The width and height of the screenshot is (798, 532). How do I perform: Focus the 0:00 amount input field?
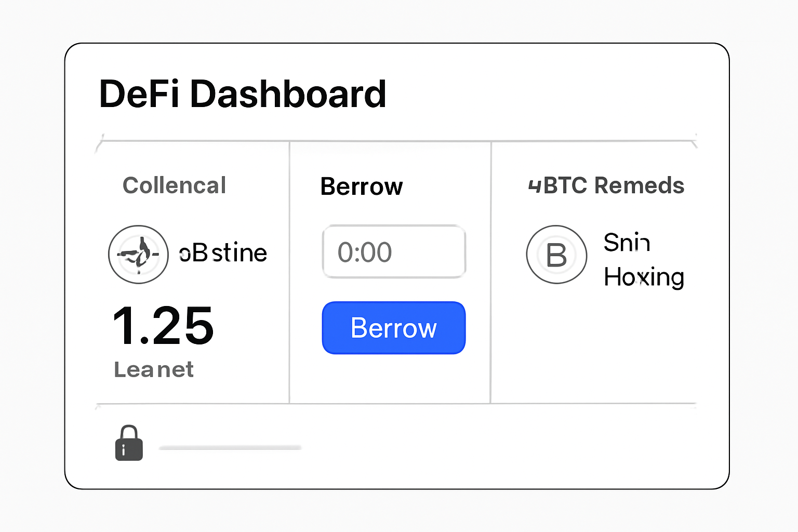click(x=394, y=252)
